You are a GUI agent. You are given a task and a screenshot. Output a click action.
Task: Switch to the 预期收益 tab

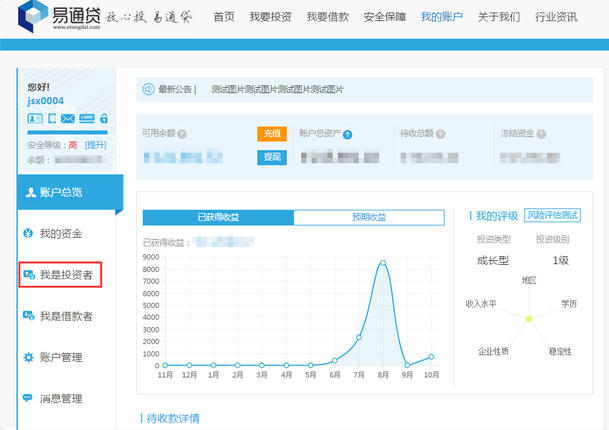(x=368, y=217)
